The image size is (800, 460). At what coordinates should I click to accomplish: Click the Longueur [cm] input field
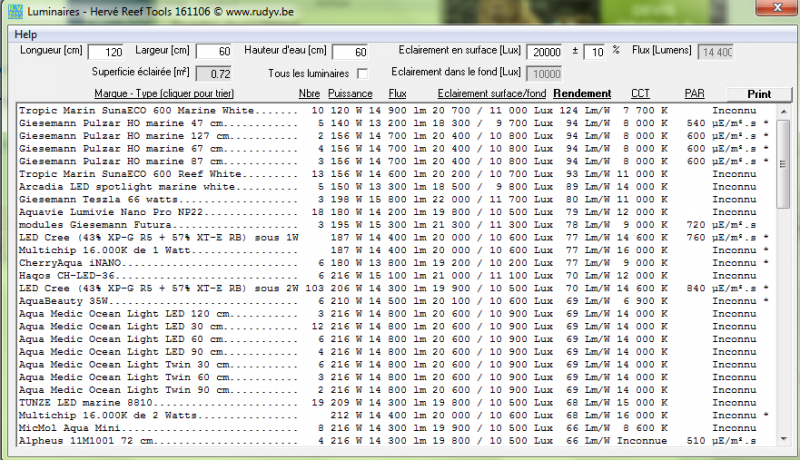click(x=106, y=52)
